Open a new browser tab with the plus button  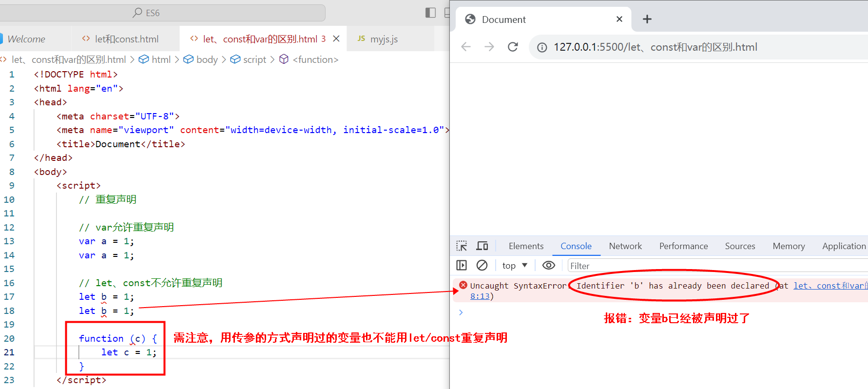pos(647,19)
